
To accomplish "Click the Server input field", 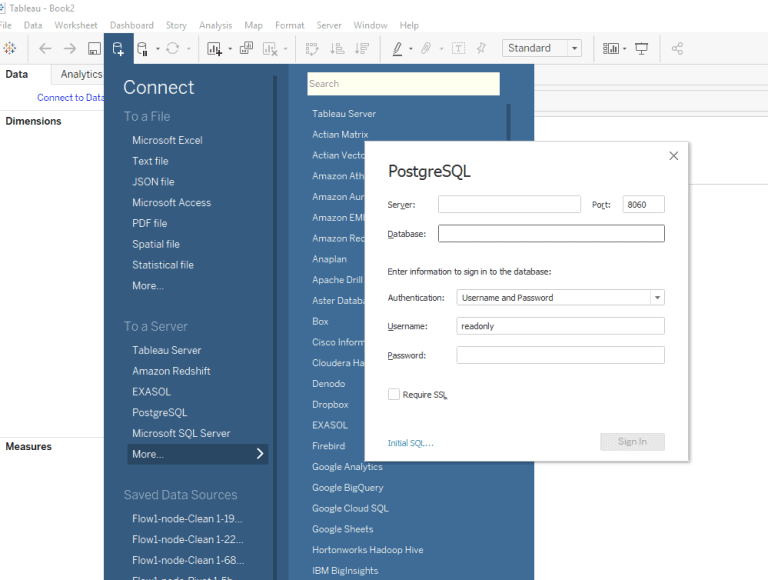I will [509, 204].
